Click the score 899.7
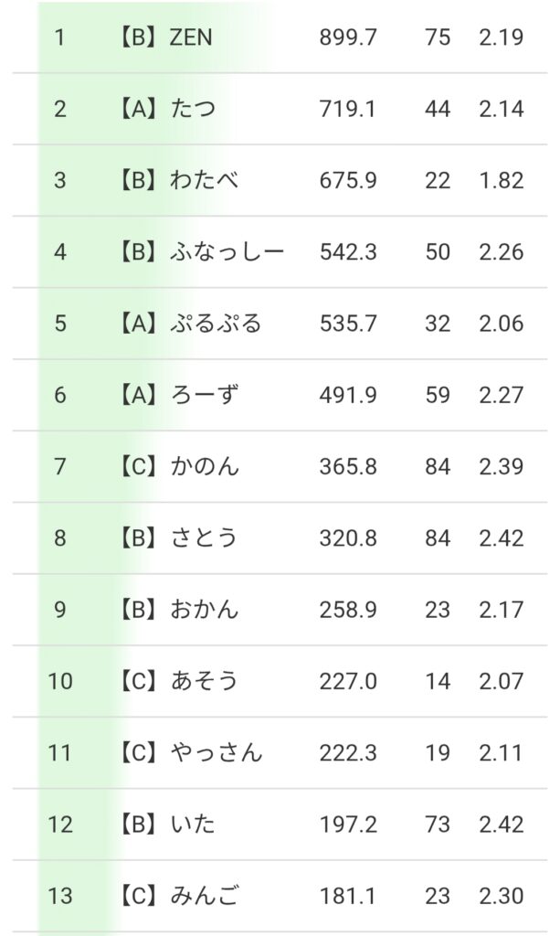Screen dimensions: 560x936 click(x=348, y=38)
